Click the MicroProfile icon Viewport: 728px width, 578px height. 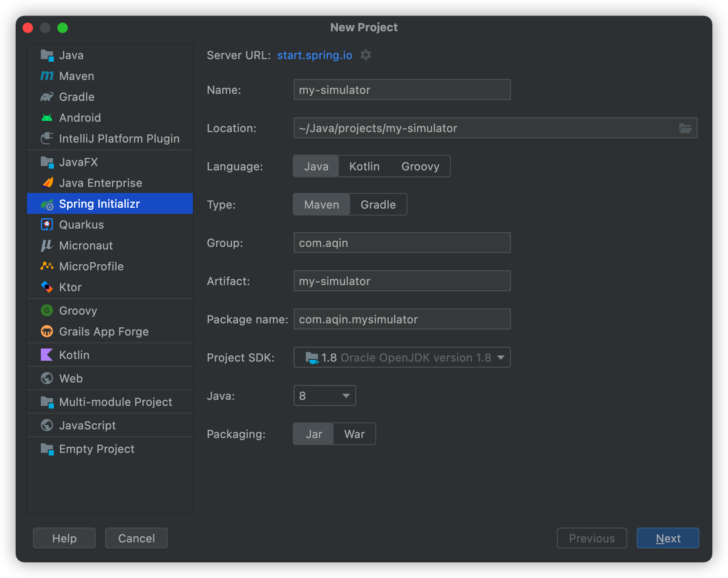click(47, 266)
